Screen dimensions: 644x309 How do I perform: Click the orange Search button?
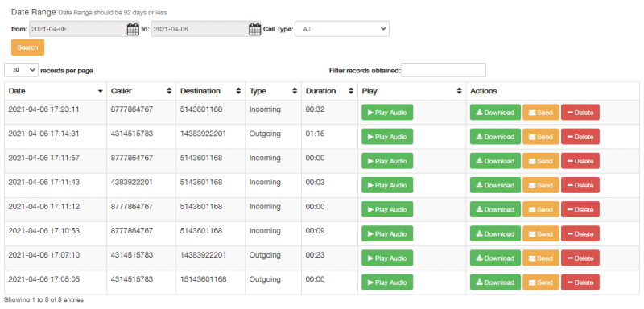click(27, 47)
